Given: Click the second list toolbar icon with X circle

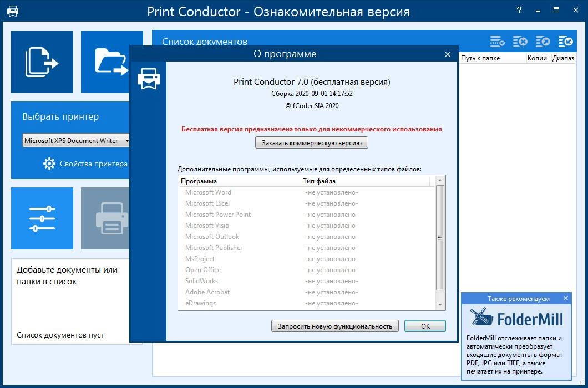Looking at the screenshot, I should pos(520,42).
